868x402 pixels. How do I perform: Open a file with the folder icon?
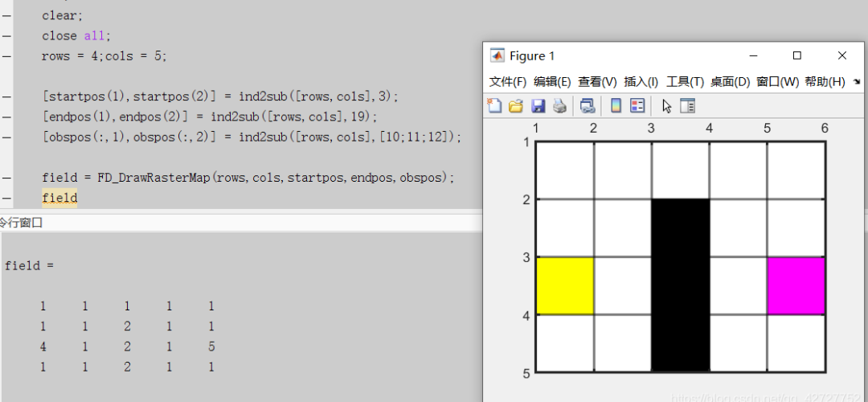coord(516,106)
